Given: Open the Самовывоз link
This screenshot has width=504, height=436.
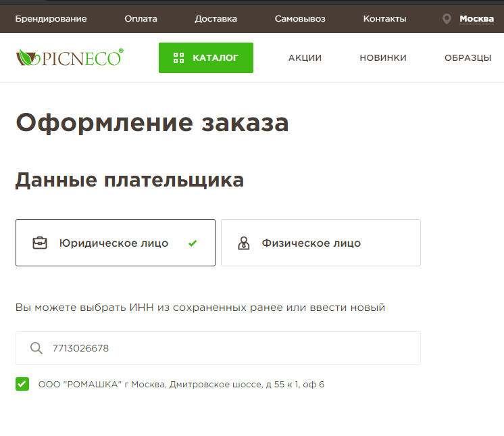Looking at the screenshot, I should [300, 19].
